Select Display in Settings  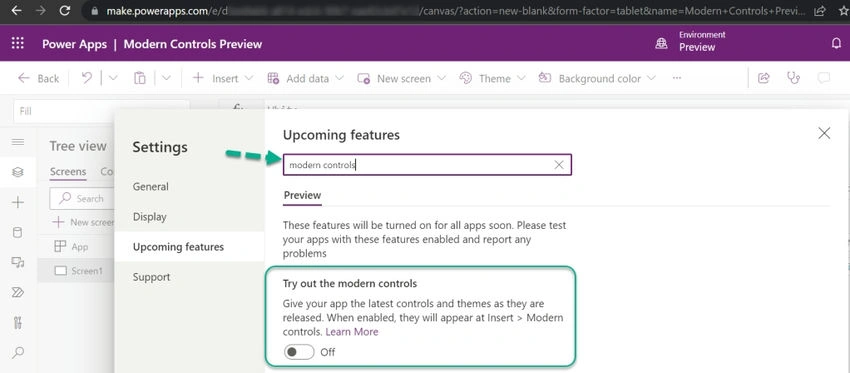pos(150,216)
